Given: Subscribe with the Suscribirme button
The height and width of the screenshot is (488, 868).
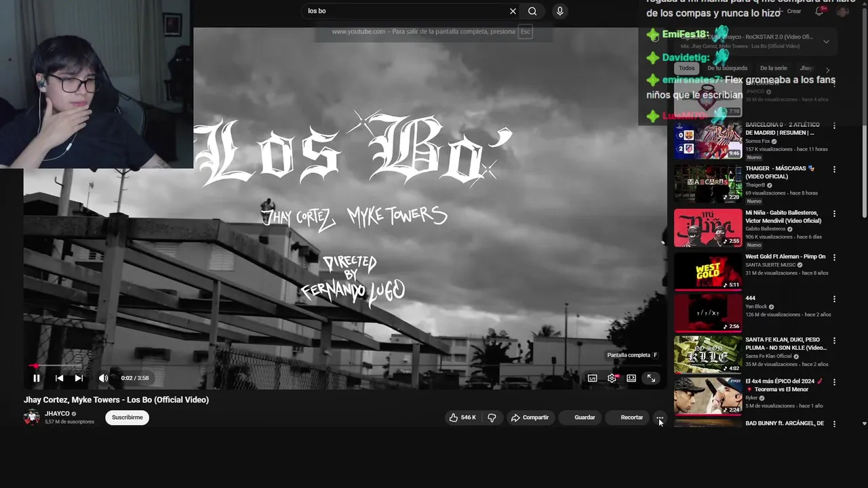Looking at the screenshot, I should coord(127,418).
